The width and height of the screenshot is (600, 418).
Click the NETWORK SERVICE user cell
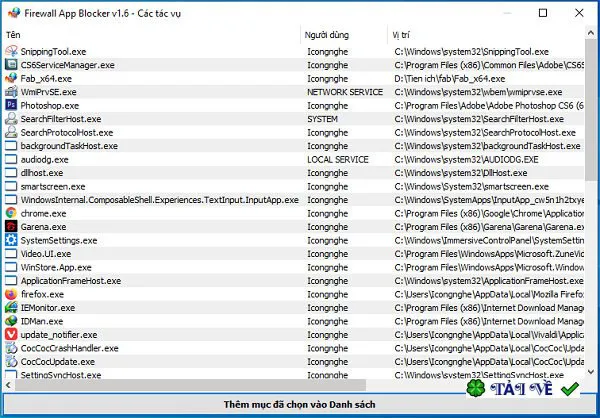[345, 92]
